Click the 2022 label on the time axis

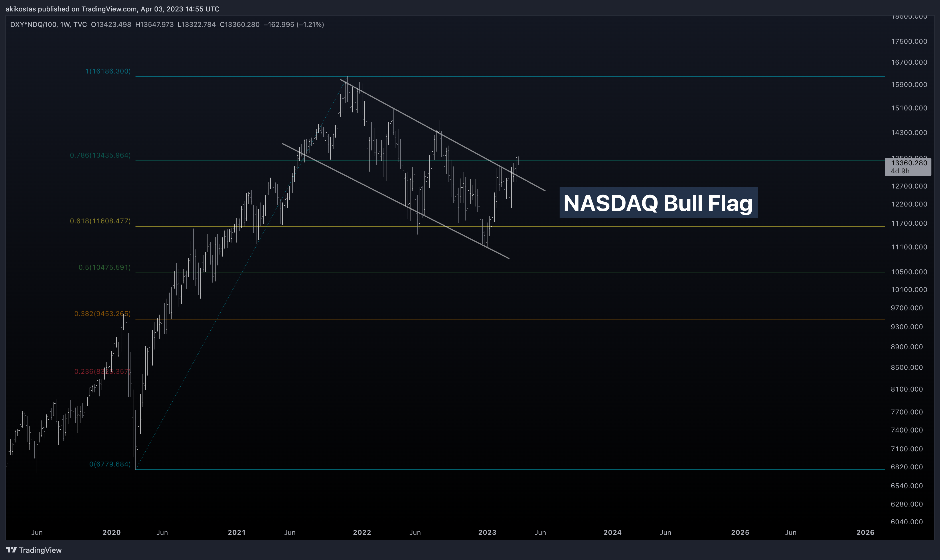point(362,533)
